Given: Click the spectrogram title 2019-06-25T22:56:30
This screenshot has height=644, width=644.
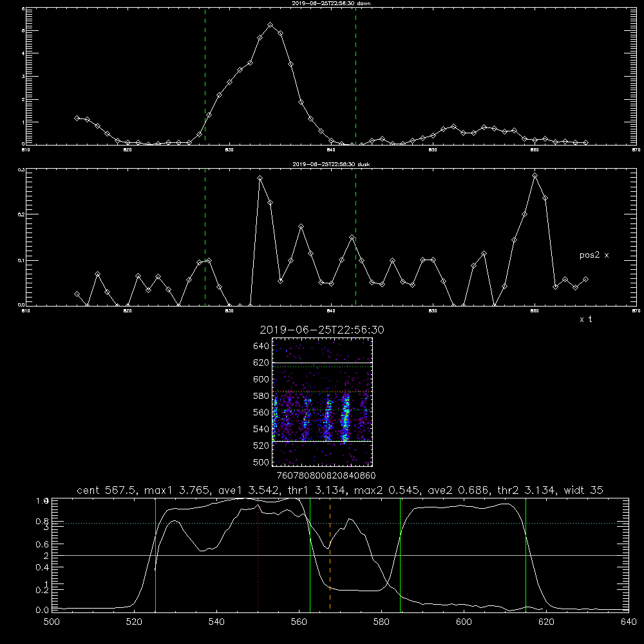Looking at the screenshot, I should coord(322,330).
